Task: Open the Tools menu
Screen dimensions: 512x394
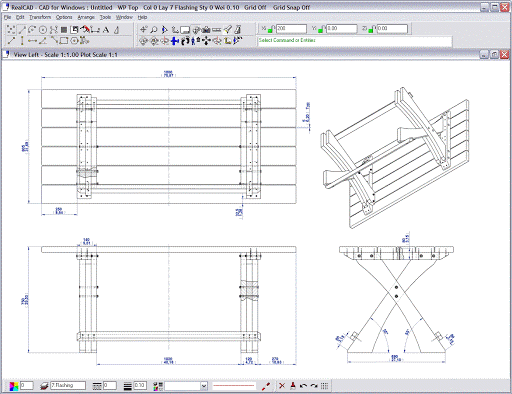Action: [x=105, y=17]
